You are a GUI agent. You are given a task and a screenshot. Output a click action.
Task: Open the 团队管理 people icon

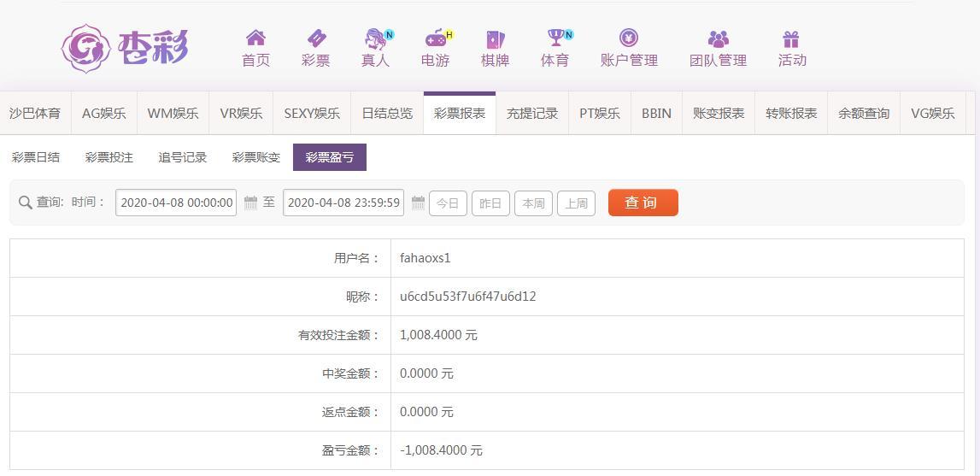pos(718,38)
